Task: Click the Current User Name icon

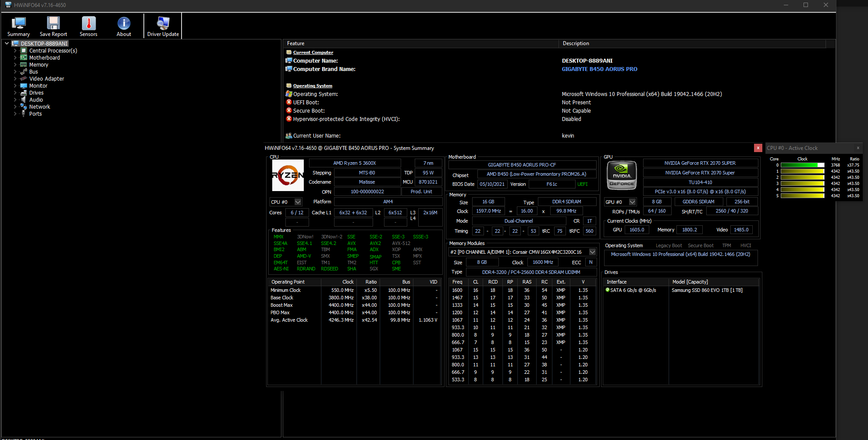Action: coord(289,136)
